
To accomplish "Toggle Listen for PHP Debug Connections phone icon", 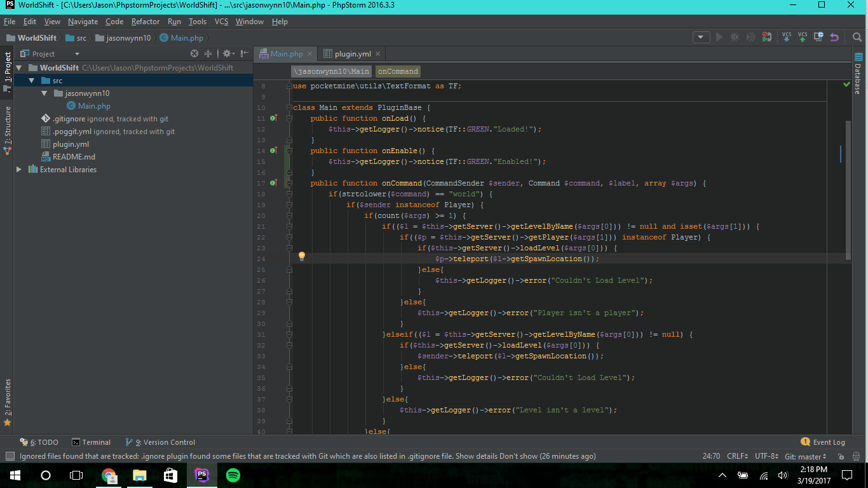I will [767, 37].
